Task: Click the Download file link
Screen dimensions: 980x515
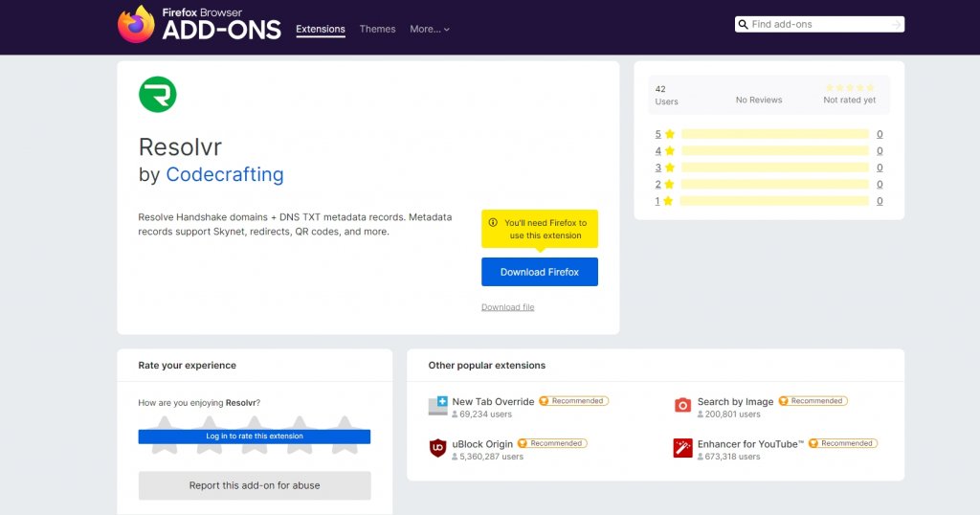Action: 507,307
